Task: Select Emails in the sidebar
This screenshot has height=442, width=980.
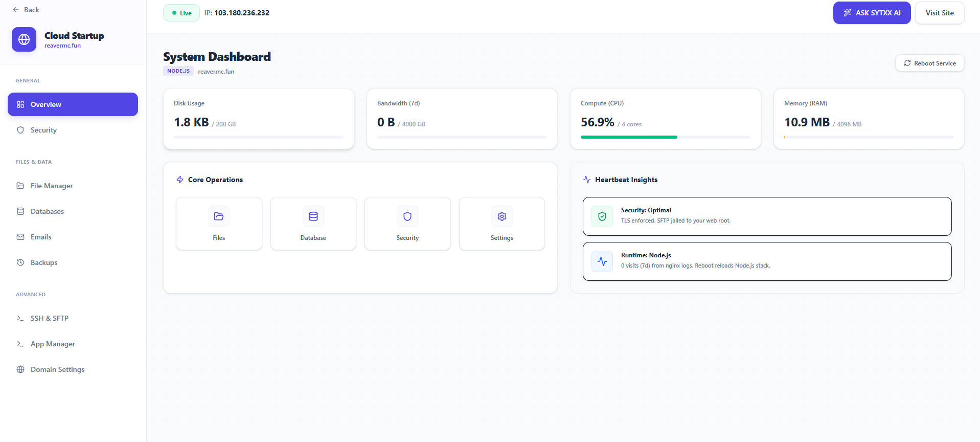Action: [73, 237]
